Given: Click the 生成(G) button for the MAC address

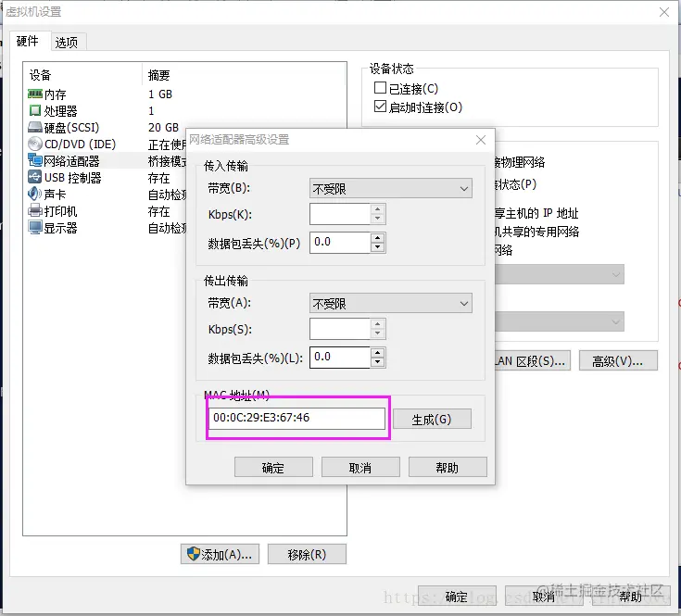Looking at the screenshot, I should pyautogui.click(x=432, y=420).
